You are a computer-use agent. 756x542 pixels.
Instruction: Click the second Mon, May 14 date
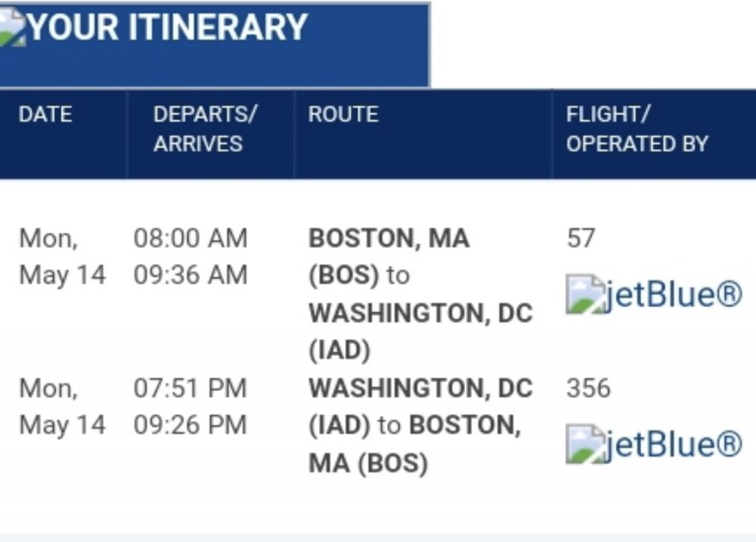click(x=61, y=406)
